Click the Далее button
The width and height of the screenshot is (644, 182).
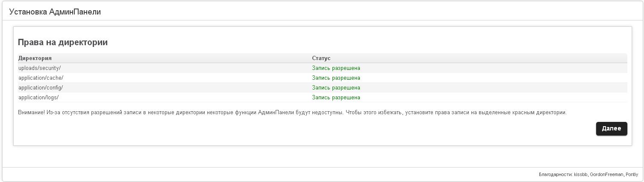[x=611, y=129]
